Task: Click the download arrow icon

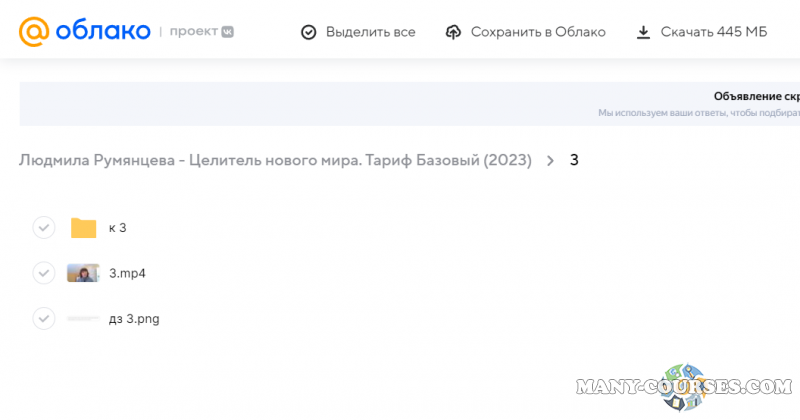Action: 643,32
